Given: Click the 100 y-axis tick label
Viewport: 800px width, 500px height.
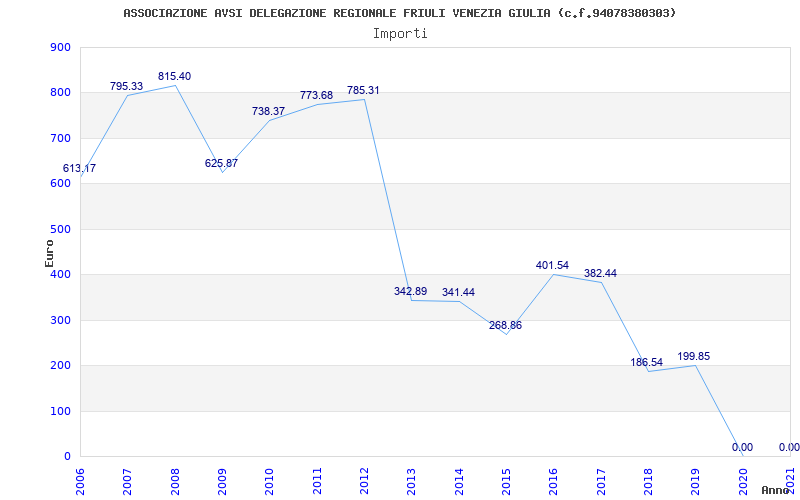Looking at the screenshot, I should tap(60, 411).
